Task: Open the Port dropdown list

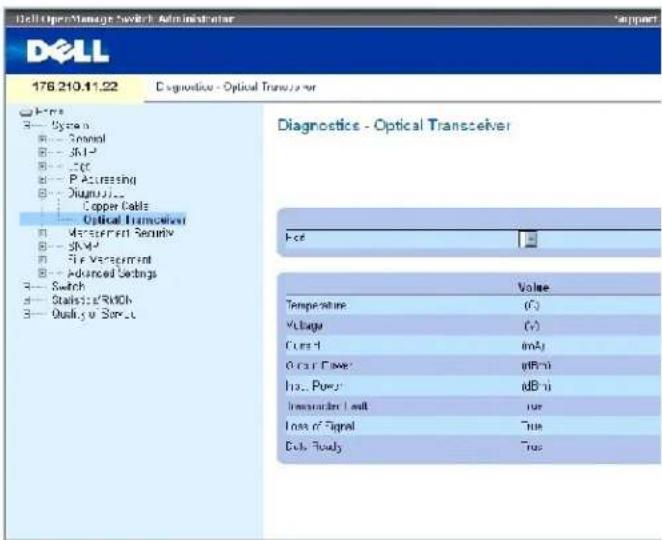Action: [x=528, y=239]
